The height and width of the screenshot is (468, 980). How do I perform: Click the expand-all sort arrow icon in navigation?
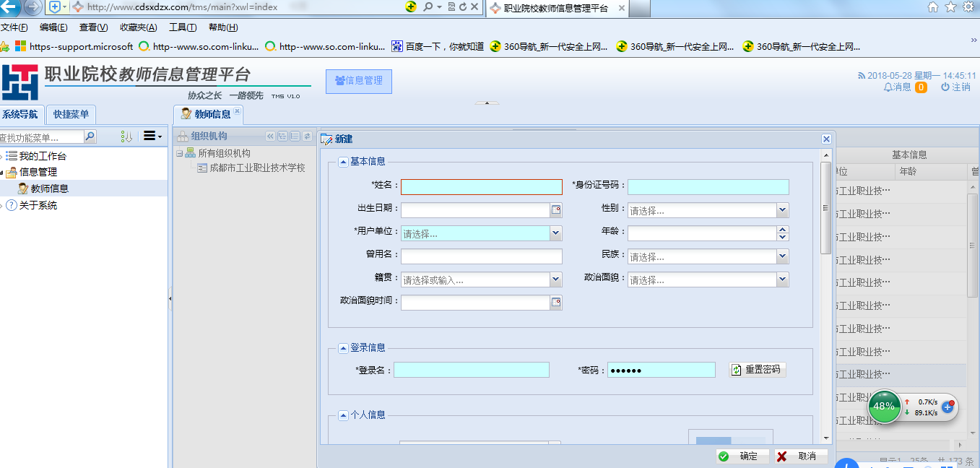127,136
